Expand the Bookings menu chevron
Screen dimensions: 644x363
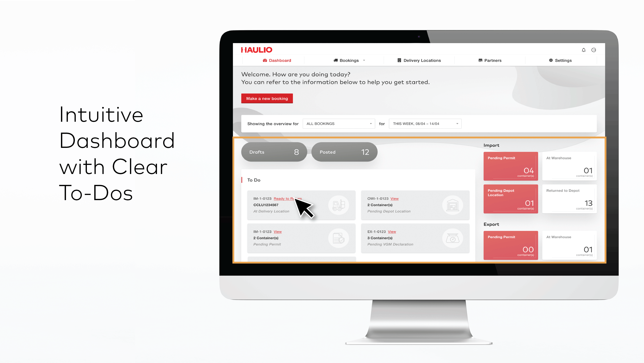click(364, 60)
